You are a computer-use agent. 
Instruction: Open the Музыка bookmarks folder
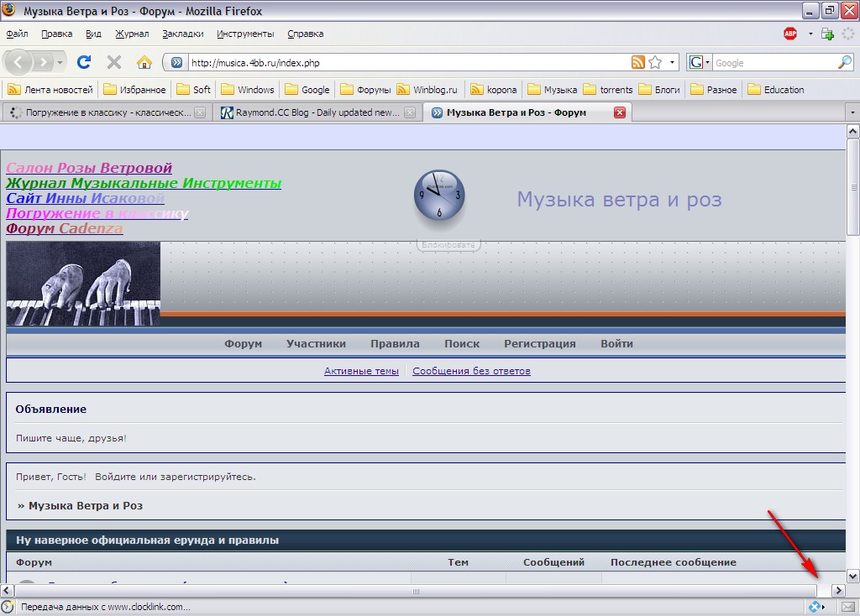[552, 89]
